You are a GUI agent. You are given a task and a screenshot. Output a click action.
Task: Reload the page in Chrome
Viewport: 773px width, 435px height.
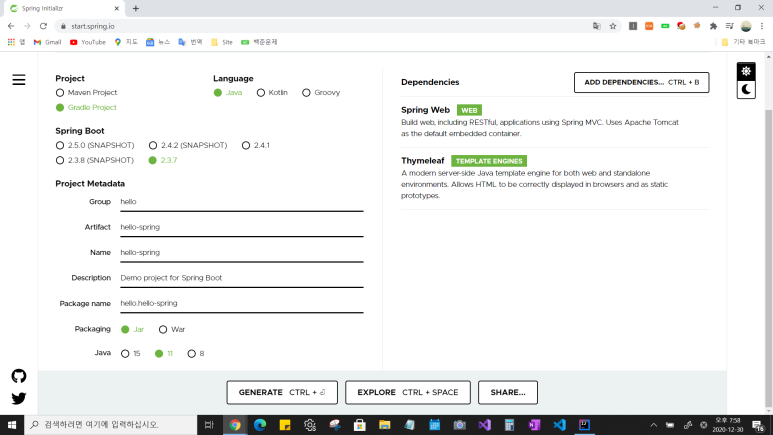point(43,26)
